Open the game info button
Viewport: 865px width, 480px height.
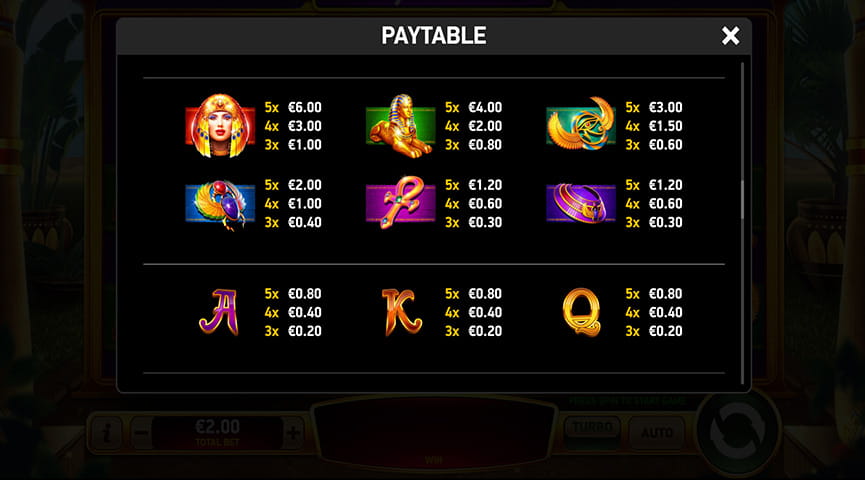coord(107,433)
